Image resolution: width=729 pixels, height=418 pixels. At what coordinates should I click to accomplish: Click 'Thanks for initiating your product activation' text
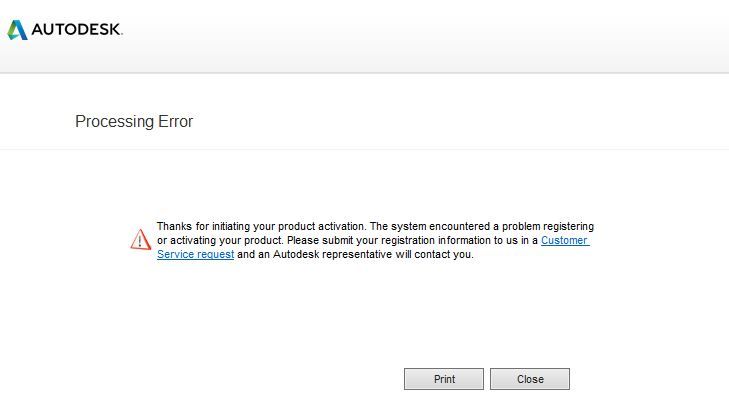pos(261,226)
